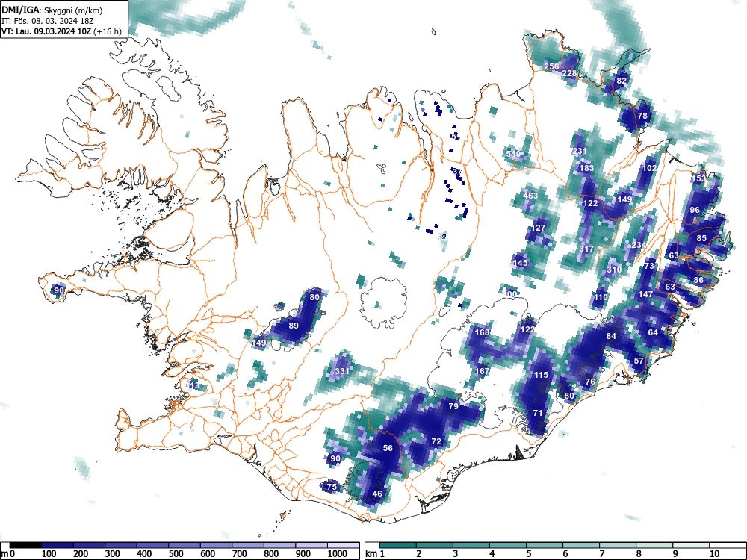The height and width of the screenshot is (560, 747).
Task: Click the visibility value 85
Action: [701, 238]
